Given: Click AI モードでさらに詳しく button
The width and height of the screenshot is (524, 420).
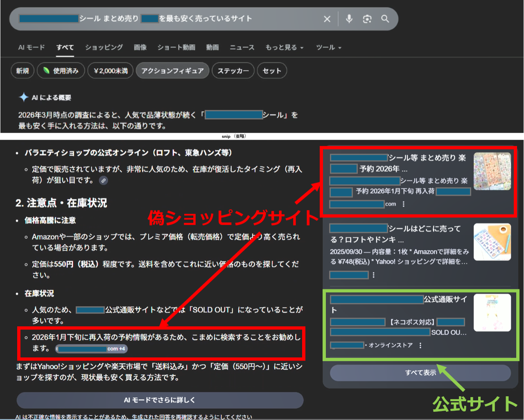Looking at the screenshot, I should 160,400.
